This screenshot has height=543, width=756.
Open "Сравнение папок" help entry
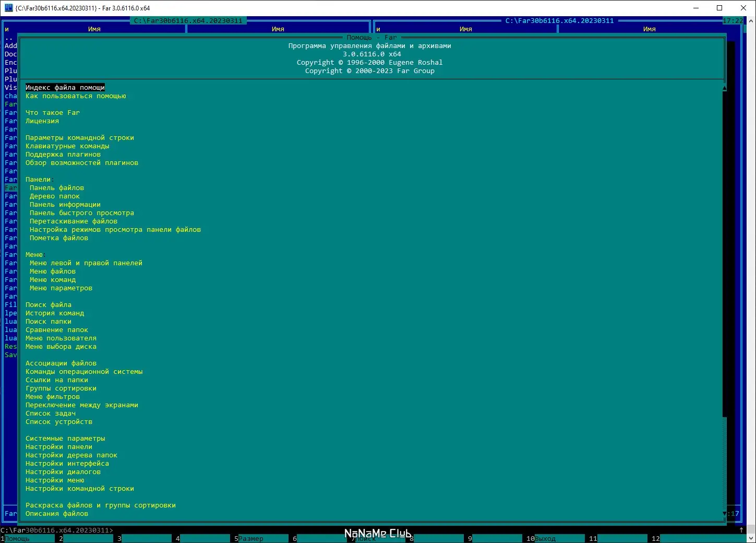[x=56, y=329]
